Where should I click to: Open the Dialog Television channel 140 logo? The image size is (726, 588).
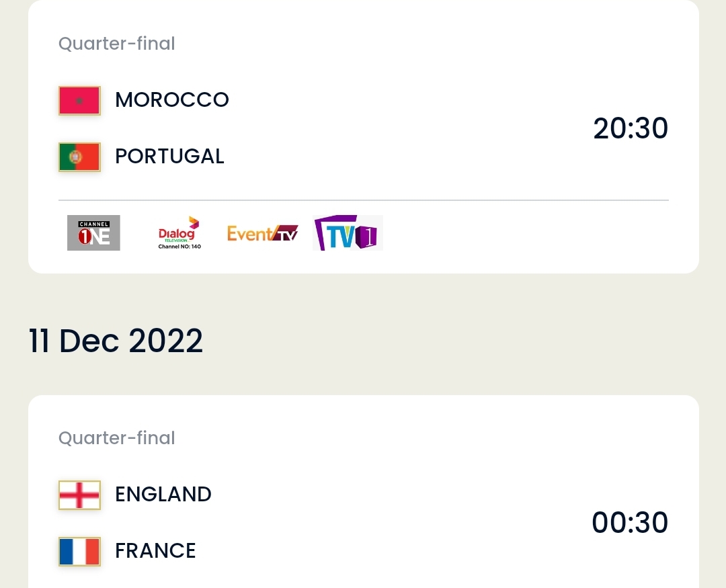(x=179, y=233)
